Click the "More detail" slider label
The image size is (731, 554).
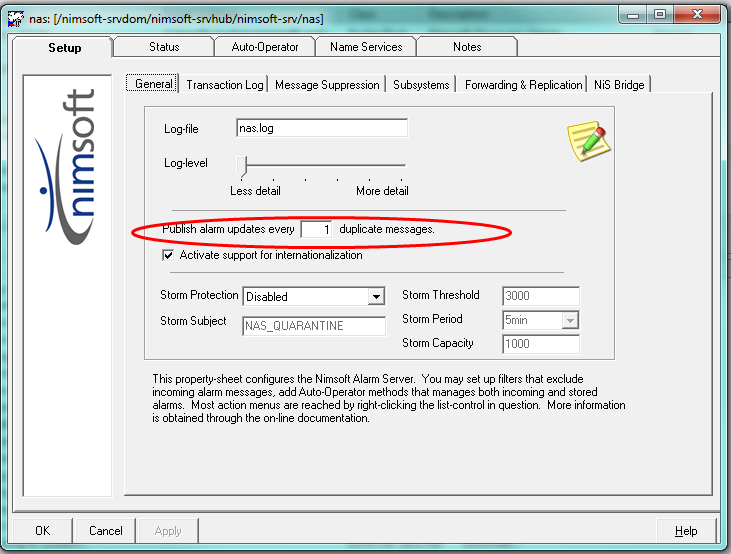point(382,191)
